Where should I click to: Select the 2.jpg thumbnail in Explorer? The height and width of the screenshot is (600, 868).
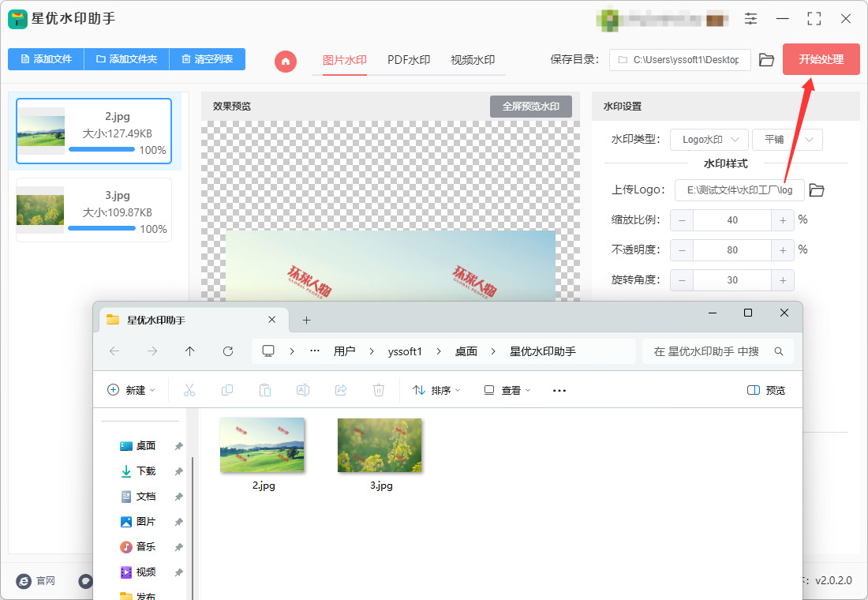tap(263, 445)
